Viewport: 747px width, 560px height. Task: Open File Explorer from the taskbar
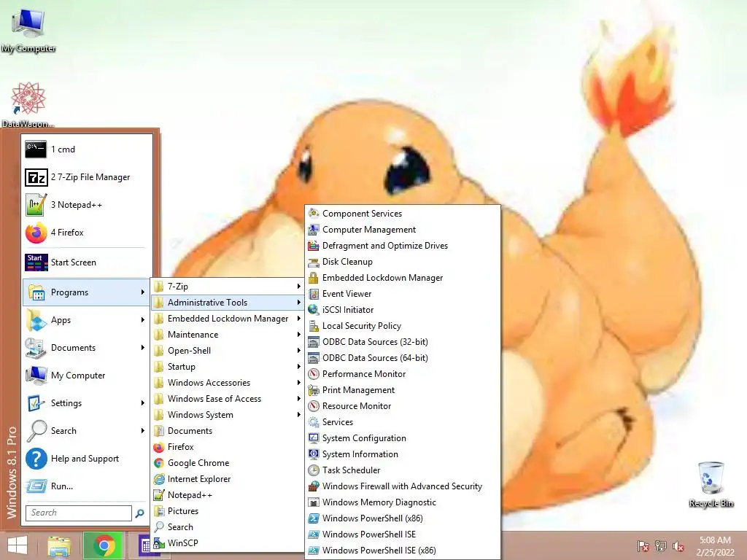[x=59, y=546]
